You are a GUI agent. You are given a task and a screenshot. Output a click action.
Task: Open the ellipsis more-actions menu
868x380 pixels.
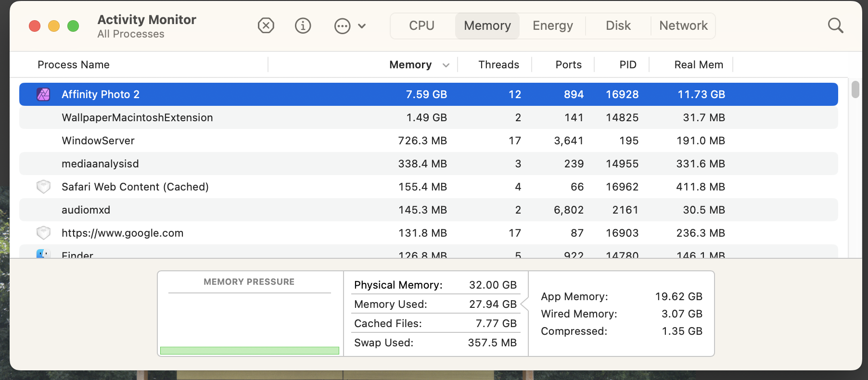[350, 26]
